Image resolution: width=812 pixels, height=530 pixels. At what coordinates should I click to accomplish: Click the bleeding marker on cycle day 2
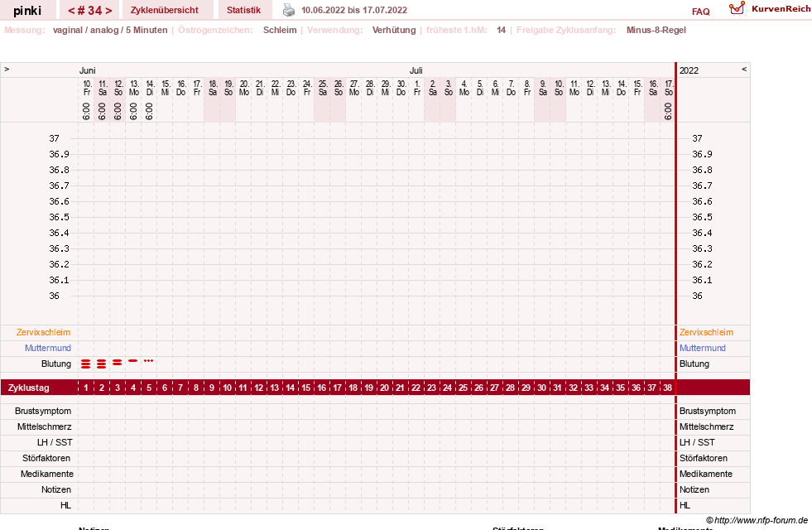point(102,364)
